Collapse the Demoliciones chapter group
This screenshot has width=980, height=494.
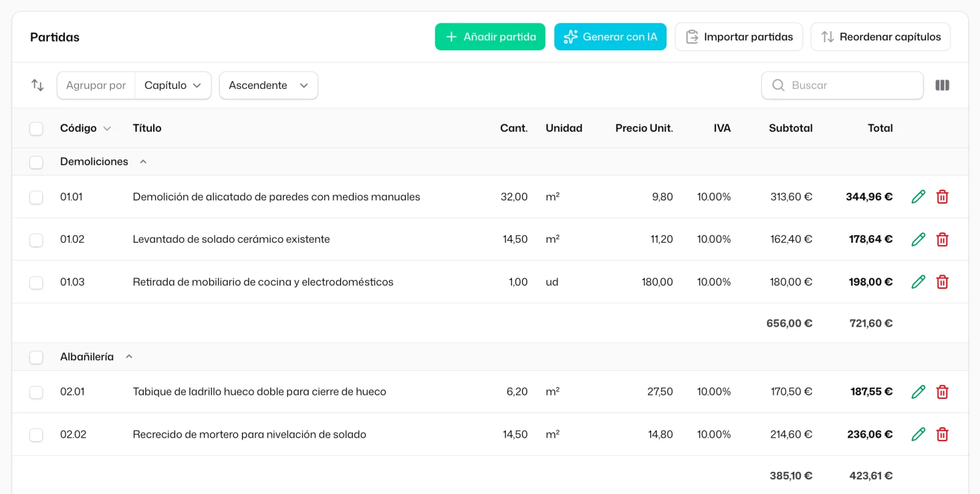click(143, 162)
